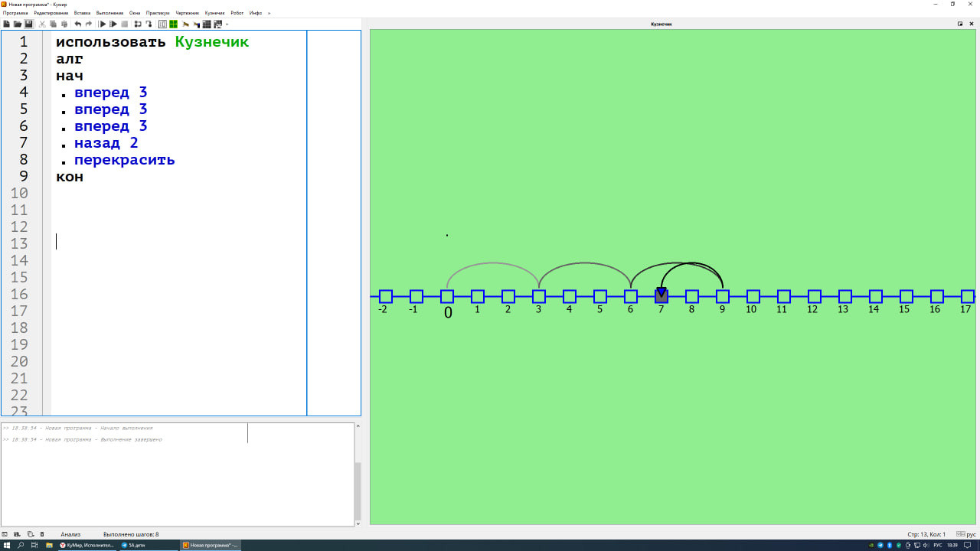Image resolution: width=980 pixels, height=551 pixels.
Task: Click the console output scrollbar
Action: coord(358,490)
